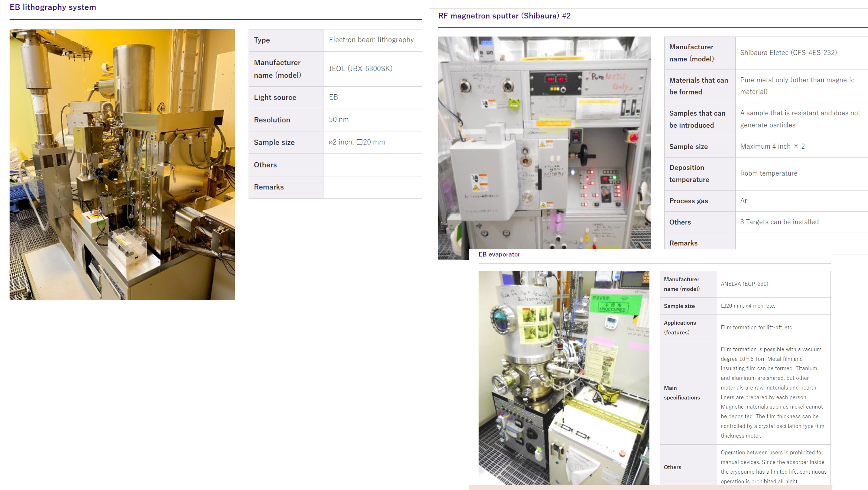Select 'Operation between users is prohibited' text
The height and width of the screenshot is (490, 868).
tap(773, 467)
